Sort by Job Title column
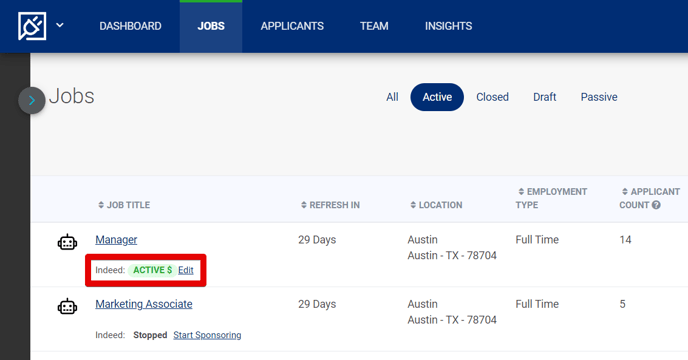Image resolution: width=688 pixels, height=360 pixels. coord(124,205)
